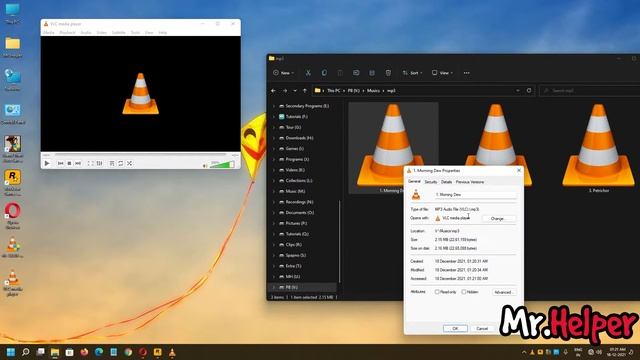Open Advanced attributes button

(503, 292)
